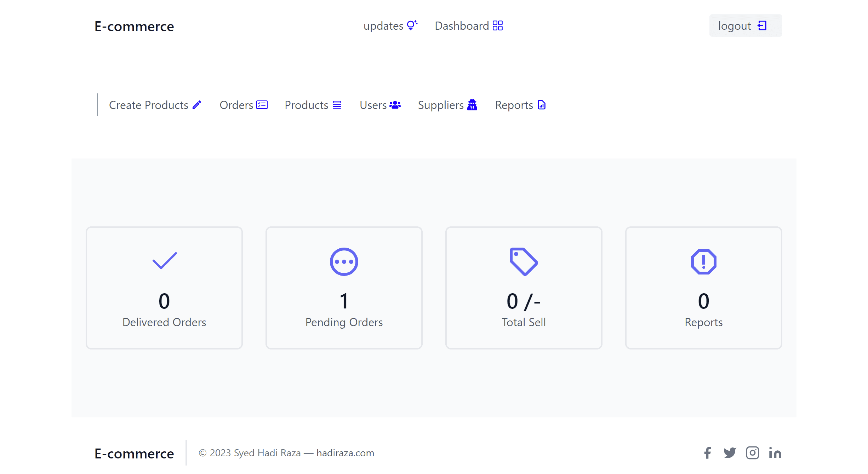868x474 pixels.
Task: Click the Total Sell value 0 /-
Action: [524, 301]
